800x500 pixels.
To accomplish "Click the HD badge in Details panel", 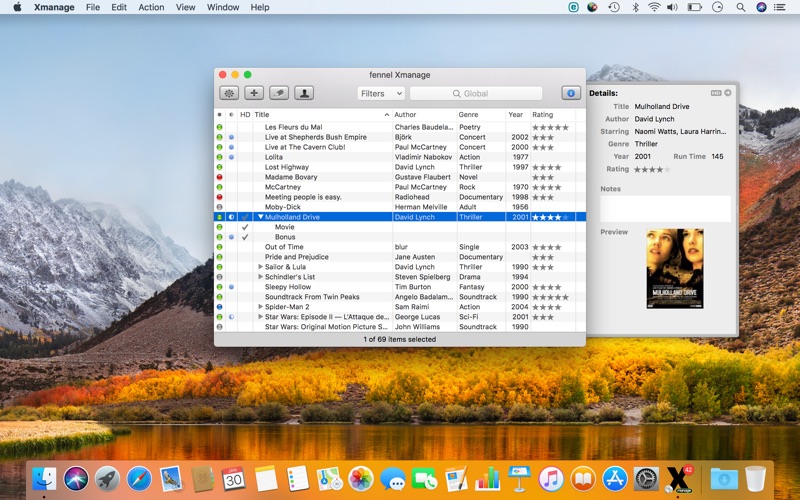I will tap(716, 93).
